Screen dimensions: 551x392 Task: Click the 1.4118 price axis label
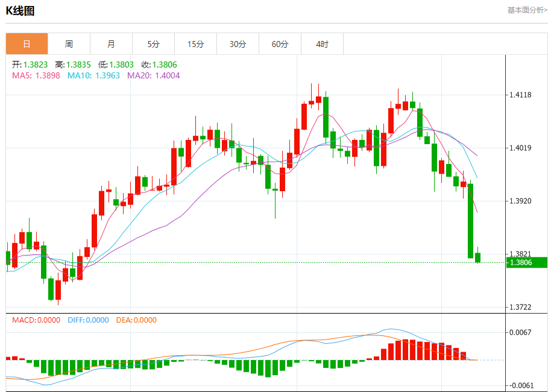pos(520,95)
